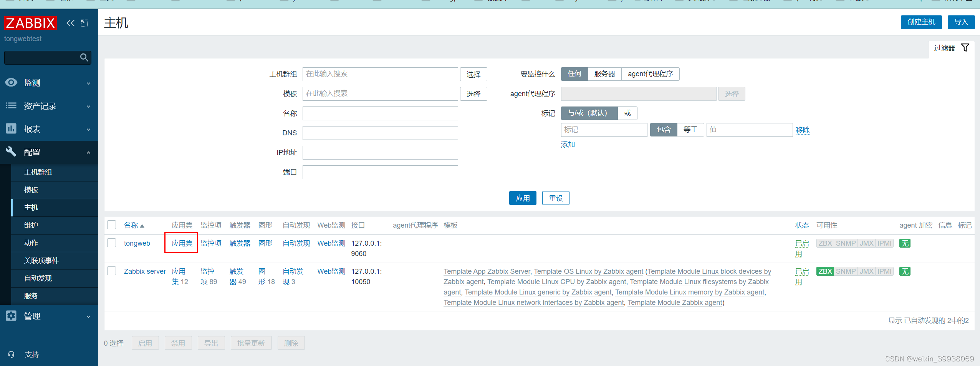The image size is (980, 366).
Task: Collapse the sidebar with double-arrow icon
Action: click(x=70, y=23)
